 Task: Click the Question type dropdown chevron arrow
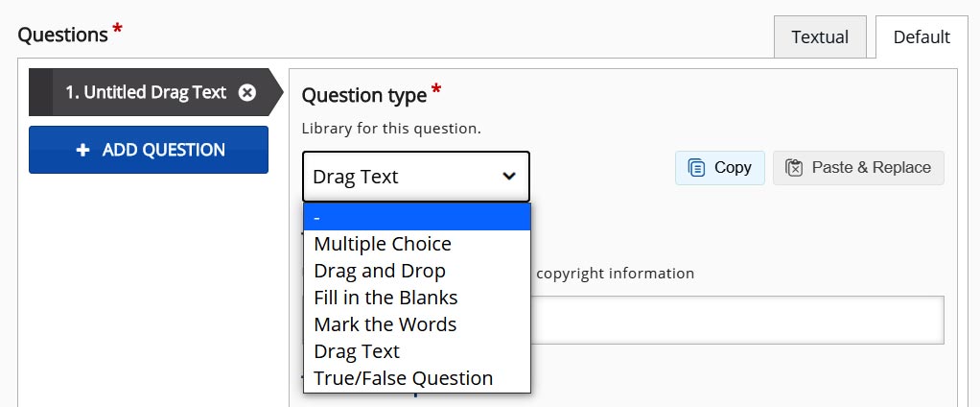509,177
